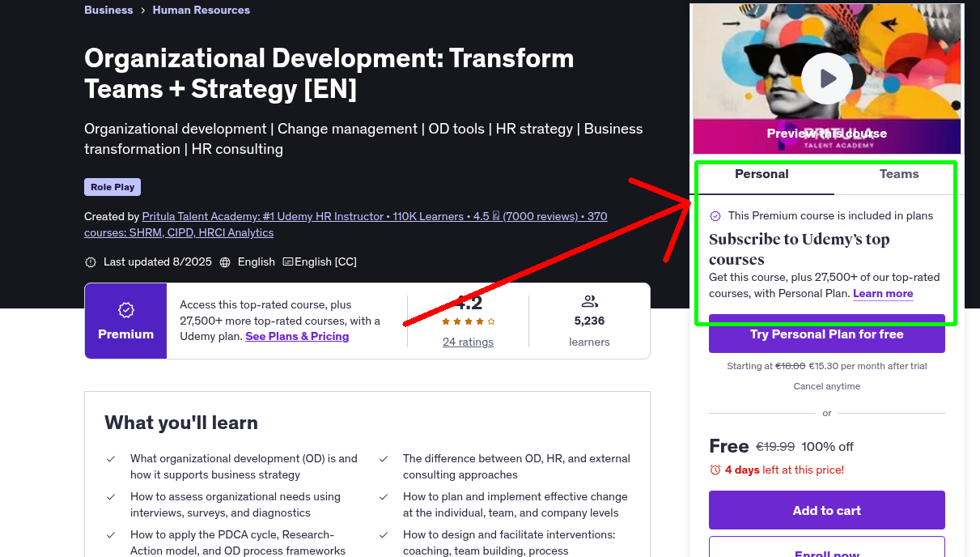Click the "Last updated 8/2025" text
The image size is (980, 557).
pyautogui.click(x=158, y=262)
